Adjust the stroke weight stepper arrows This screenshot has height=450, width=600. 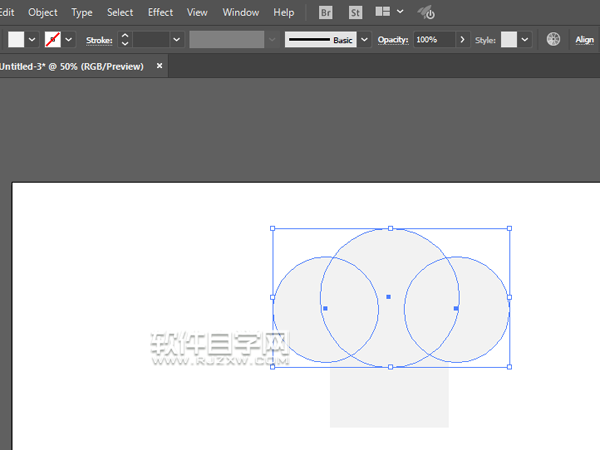pyautogui.click(x=125, y=40)
